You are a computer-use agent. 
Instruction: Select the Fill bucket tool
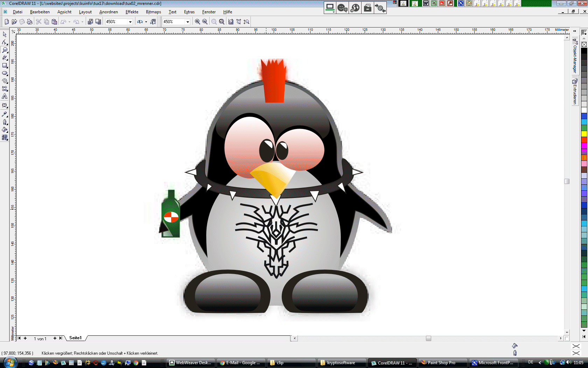(5, 130)
